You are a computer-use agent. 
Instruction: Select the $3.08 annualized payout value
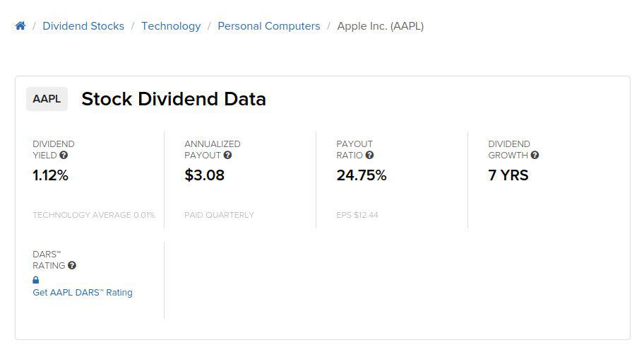point(205,175)
